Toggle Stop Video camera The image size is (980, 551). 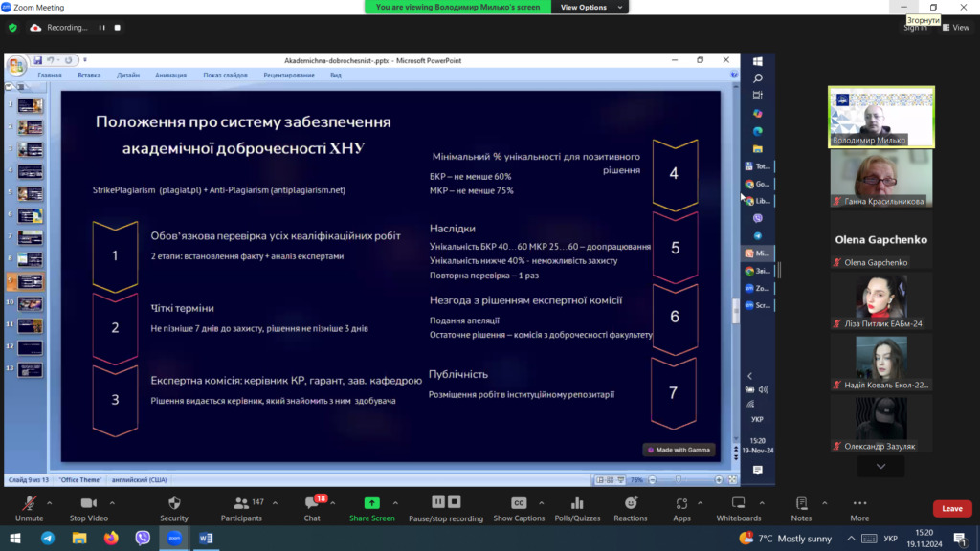tap(88, 503)
